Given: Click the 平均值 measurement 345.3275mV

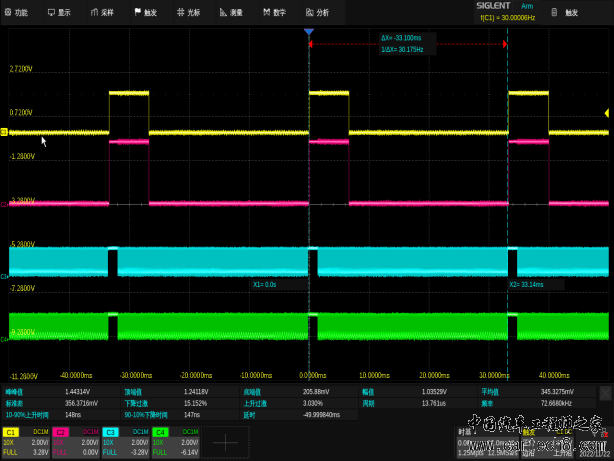Looking at the screenshot, I should click(x=537, y=392).
